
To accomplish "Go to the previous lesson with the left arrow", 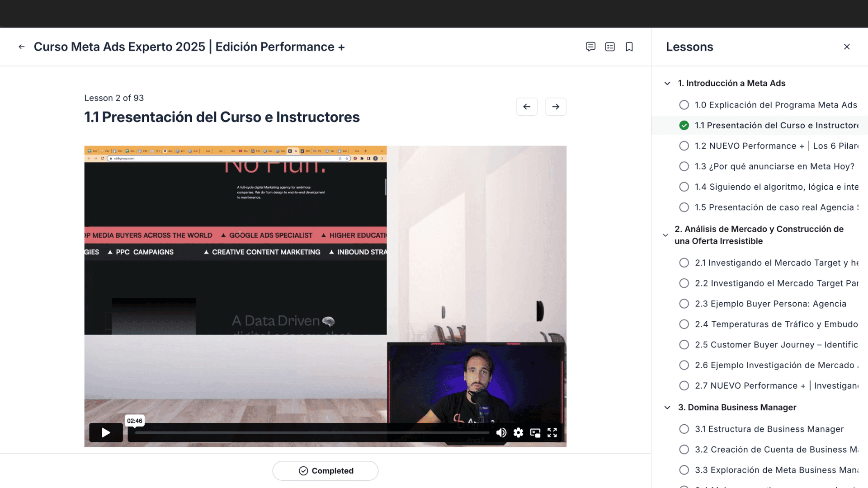I will coord(527,107).
